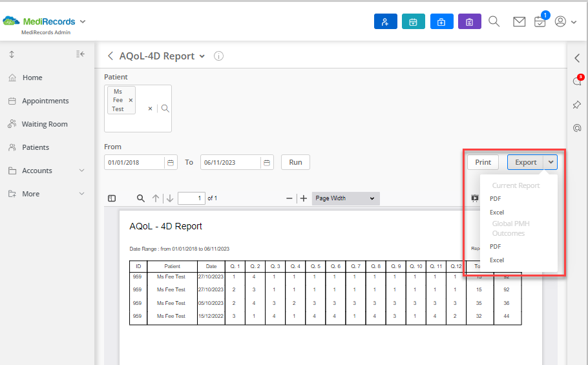Export Current Report as Excel
Screen dimensions: 588x365
(496, 212)
